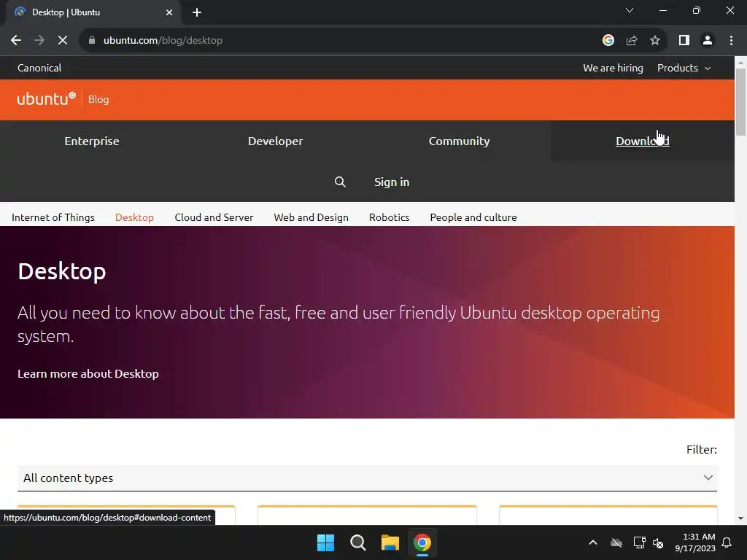Viewport: 747px width, 560px height.
Task: Open the Chrome three-dot menu
Action: click(731, 41)
